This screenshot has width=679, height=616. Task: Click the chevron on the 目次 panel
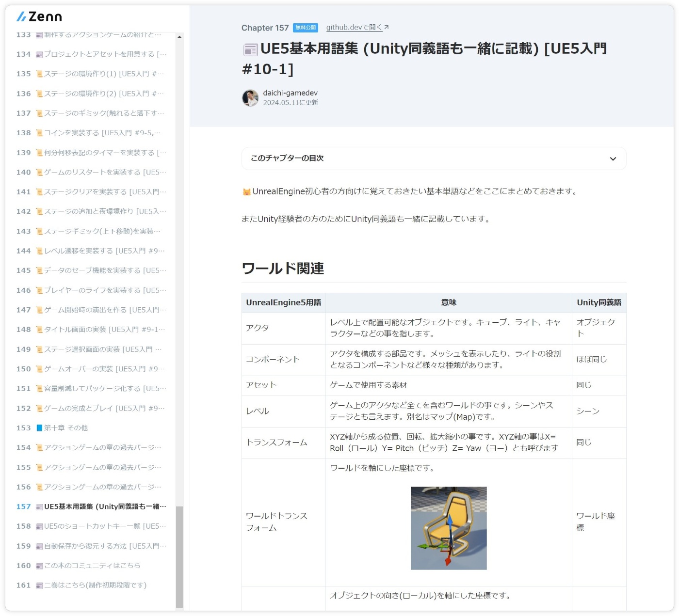(613, 158)
